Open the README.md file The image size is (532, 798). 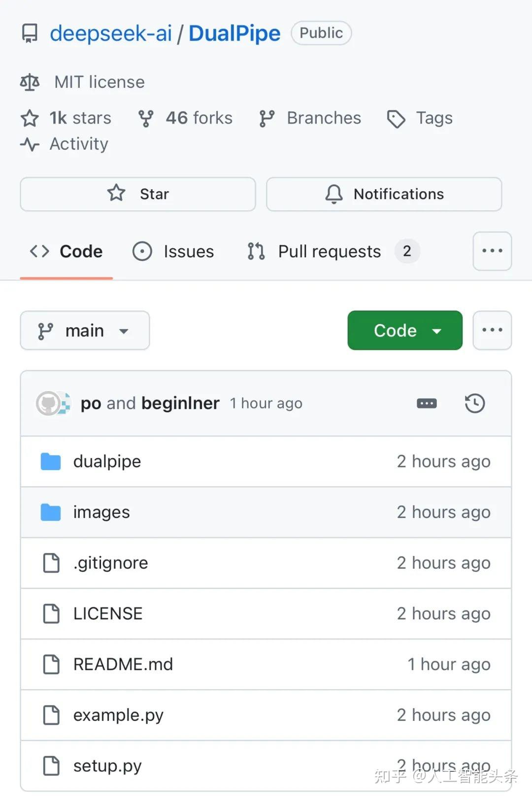[x=123, y=665]
